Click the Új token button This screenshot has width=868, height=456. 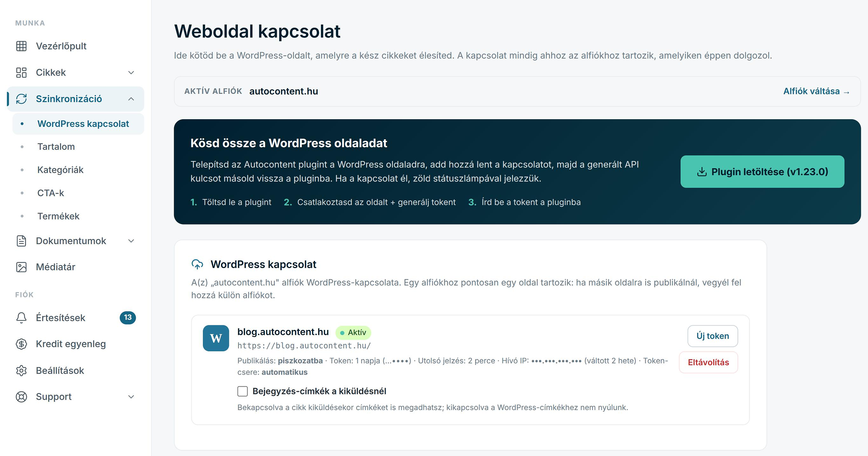click(713, 336)
